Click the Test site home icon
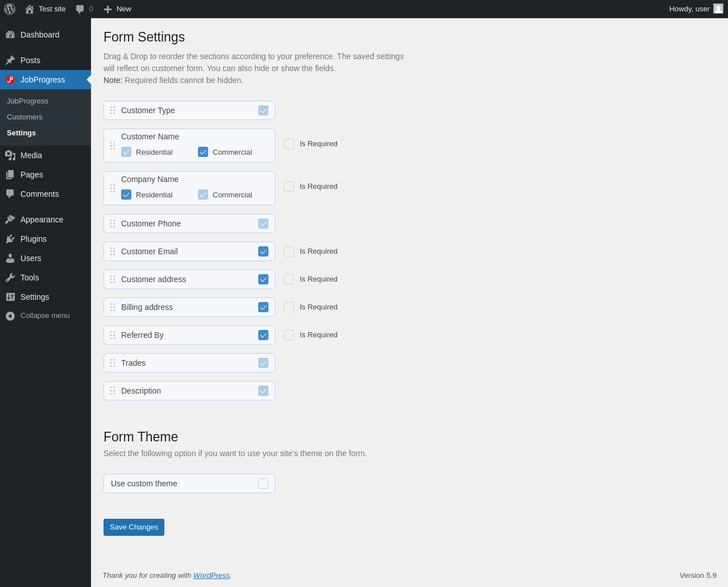The height and width of the screenshot is (587, 728). pyautogui.click(x=30, y=9)
